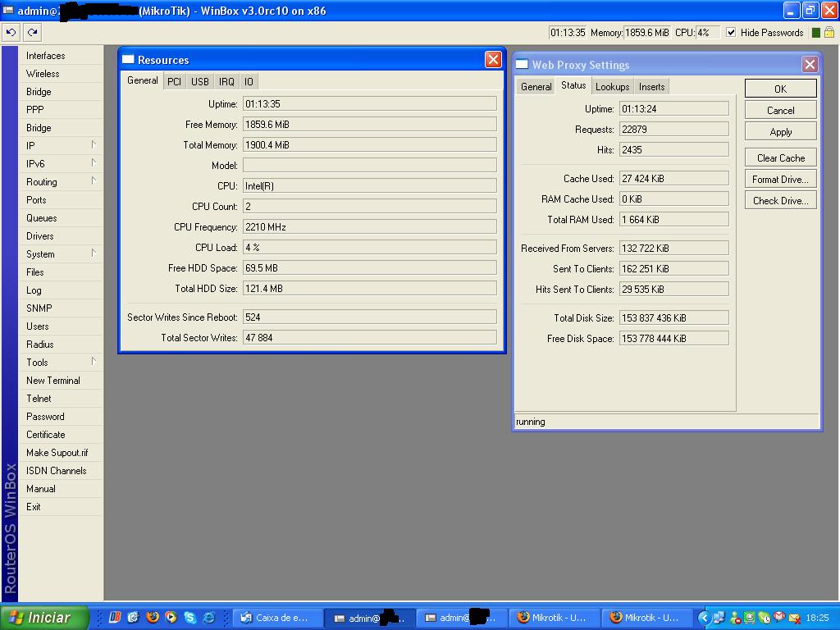
Task: Click the Total Disk Size field
Action: point(674,317)
